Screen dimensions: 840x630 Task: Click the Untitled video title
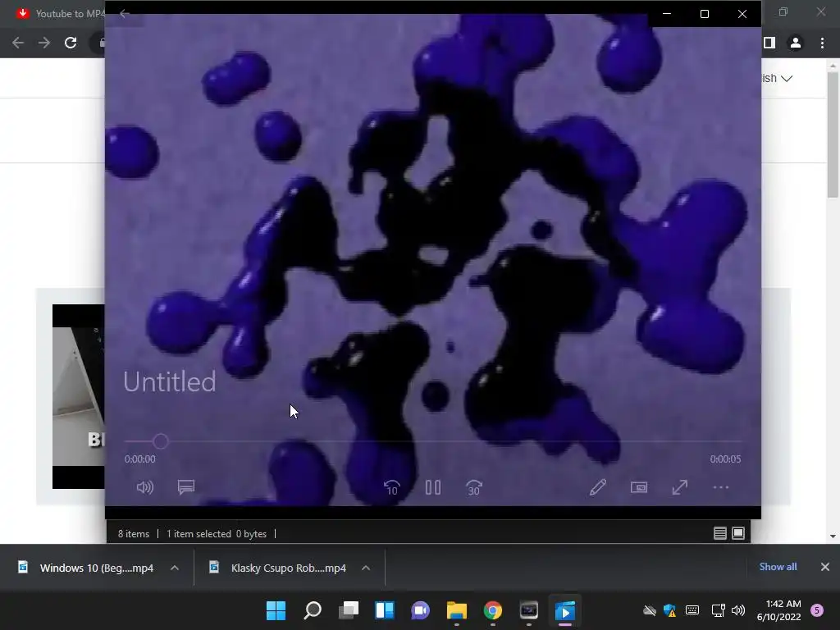tap(169, 382)
